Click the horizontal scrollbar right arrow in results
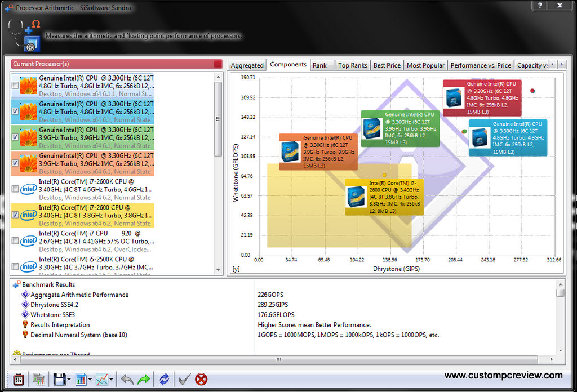This screenshot has width=577, height=392. click(x=551, y=359)
